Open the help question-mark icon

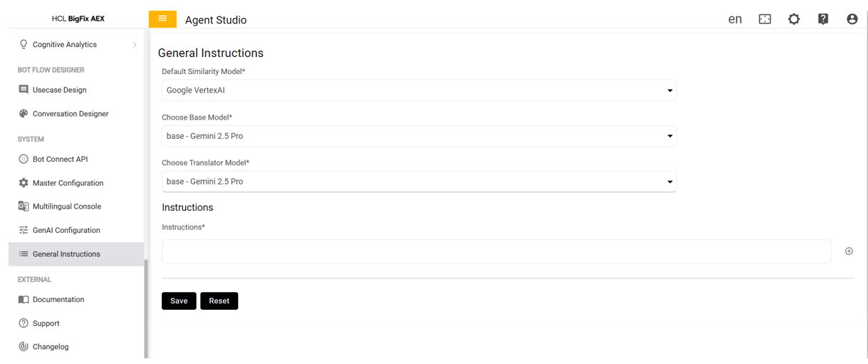point(823,19)
